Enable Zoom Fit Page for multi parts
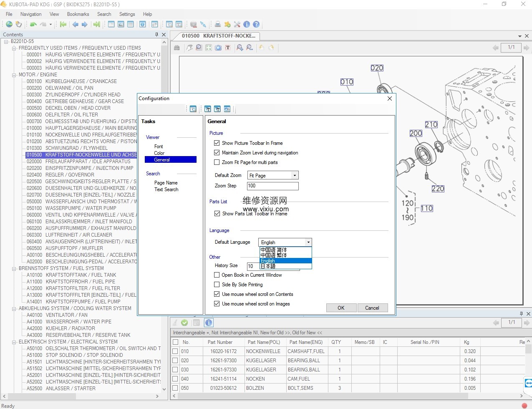Image resolution: width=532 pixels, height=409 pixels. pyautogui.click(x=217, y=162)
